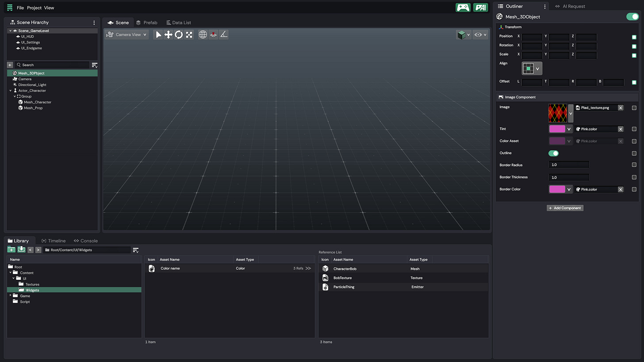The width and height of the screenshot is (644, 362).
Task: Click the globe world-space icon
Action: [x=203, y=34]
